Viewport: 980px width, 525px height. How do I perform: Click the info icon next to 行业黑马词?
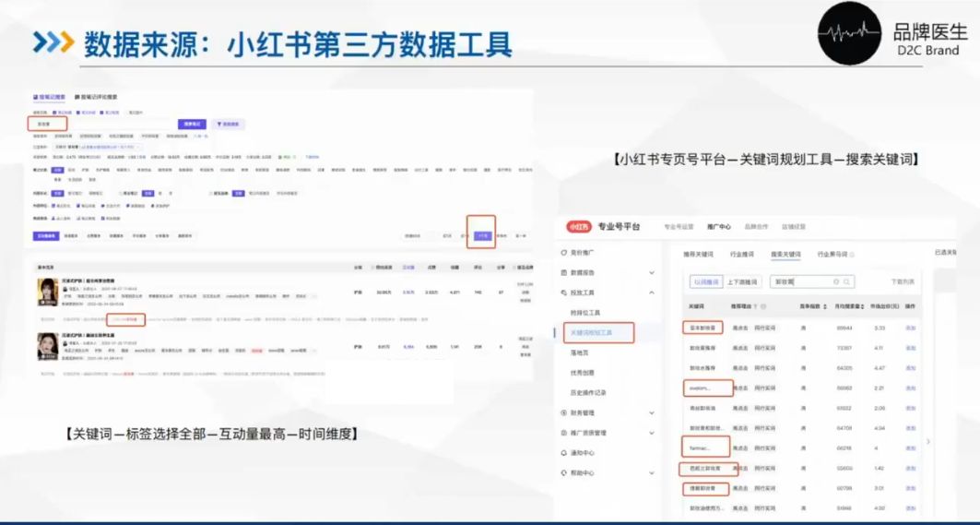pos(852,255)
